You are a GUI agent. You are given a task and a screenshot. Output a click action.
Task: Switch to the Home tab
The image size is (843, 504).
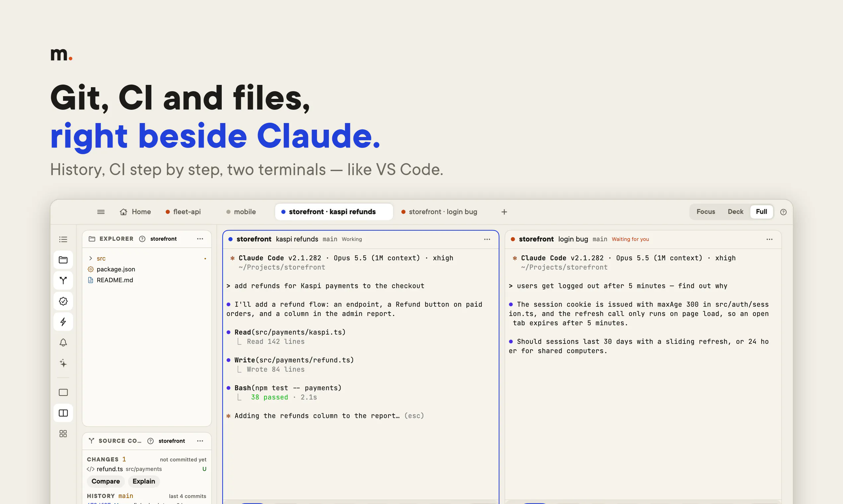[x=135, y=212]
